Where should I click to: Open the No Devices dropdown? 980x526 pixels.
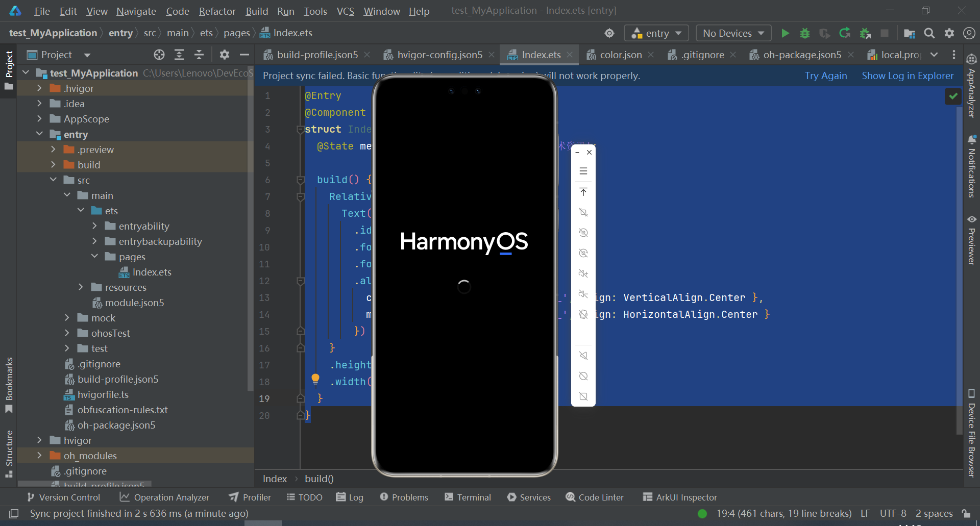pos(733,33)
